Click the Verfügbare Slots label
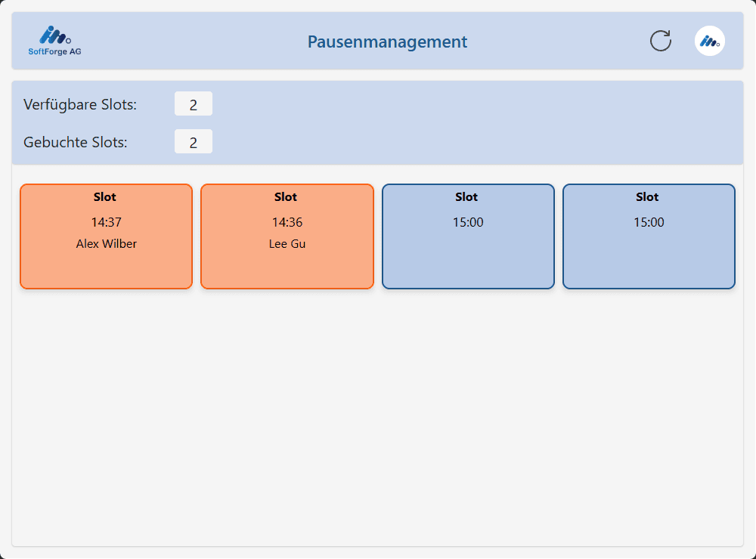This screenshot has width=756, height=559. coord(80,104)
